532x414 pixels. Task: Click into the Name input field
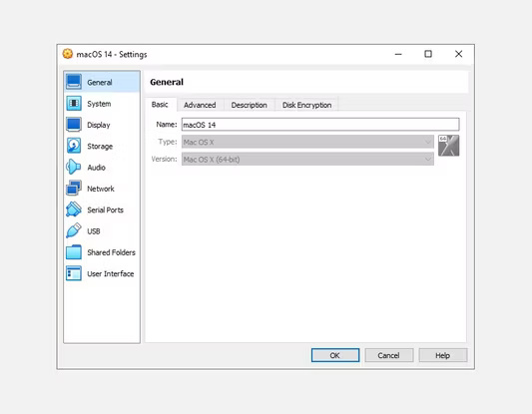pos(320,125)
